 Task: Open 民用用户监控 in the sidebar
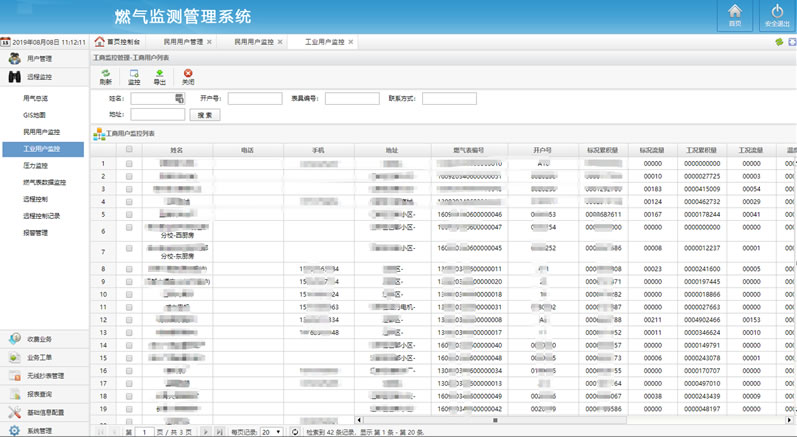click(42, 132)
